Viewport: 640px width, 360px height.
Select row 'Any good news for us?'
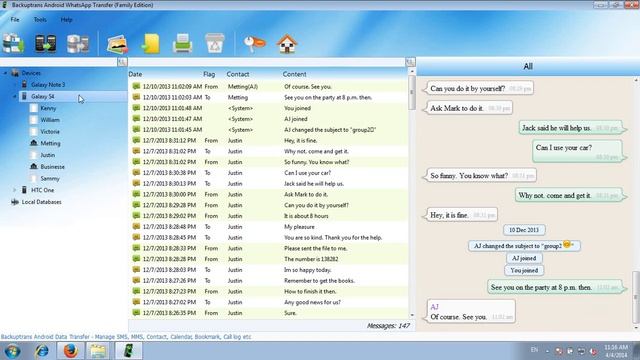coord(269,302)
